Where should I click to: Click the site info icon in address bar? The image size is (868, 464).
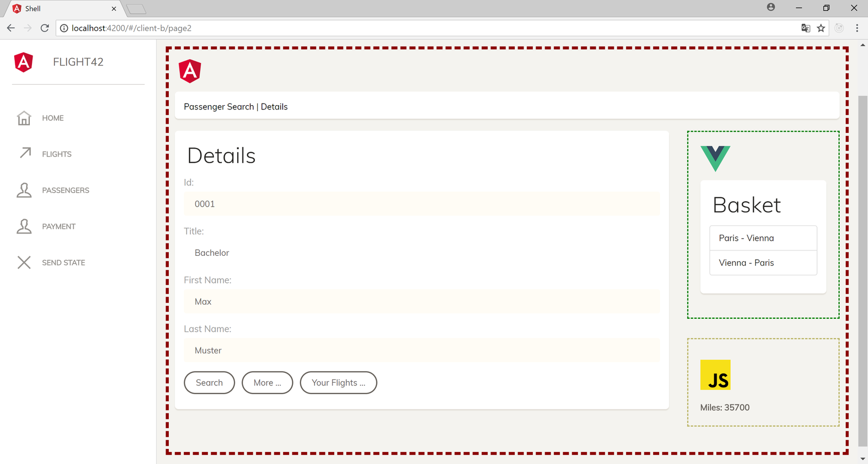[64, 28]
